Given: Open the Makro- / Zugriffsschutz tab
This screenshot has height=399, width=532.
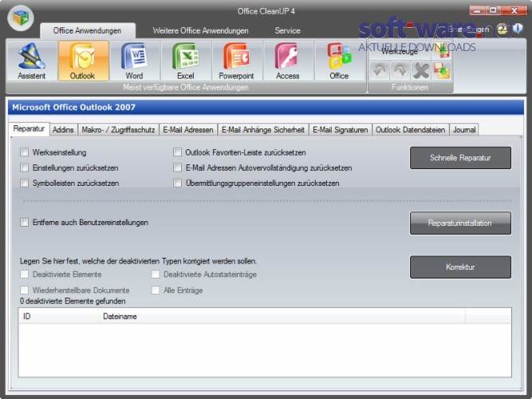Looking at the screenshot, I should click(118, 130).
